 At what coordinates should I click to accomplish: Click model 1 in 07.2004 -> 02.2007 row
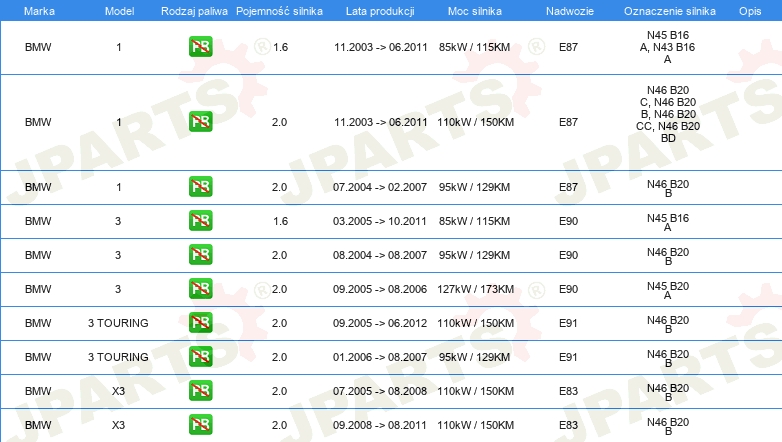[119, 187]
